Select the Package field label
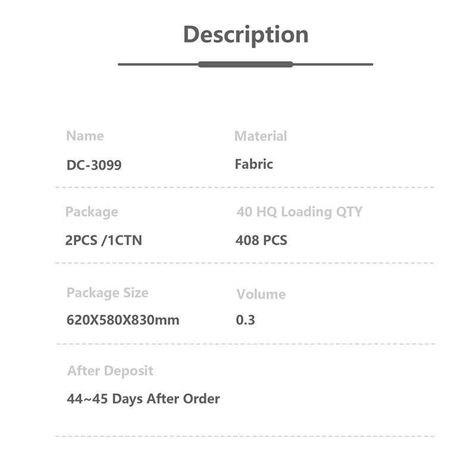The width and height of the screenshot is (476, 460). (x=92, y=212)
